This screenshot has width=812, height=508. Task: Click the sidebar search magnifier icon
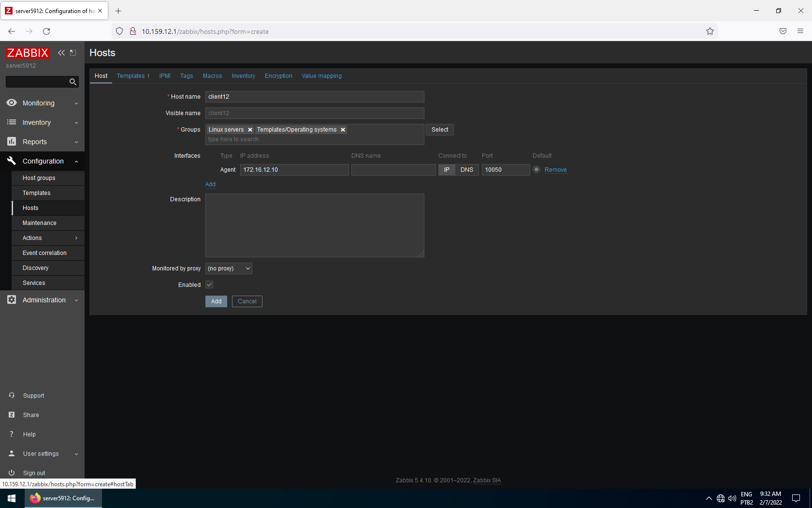click(x=72, y=82)
